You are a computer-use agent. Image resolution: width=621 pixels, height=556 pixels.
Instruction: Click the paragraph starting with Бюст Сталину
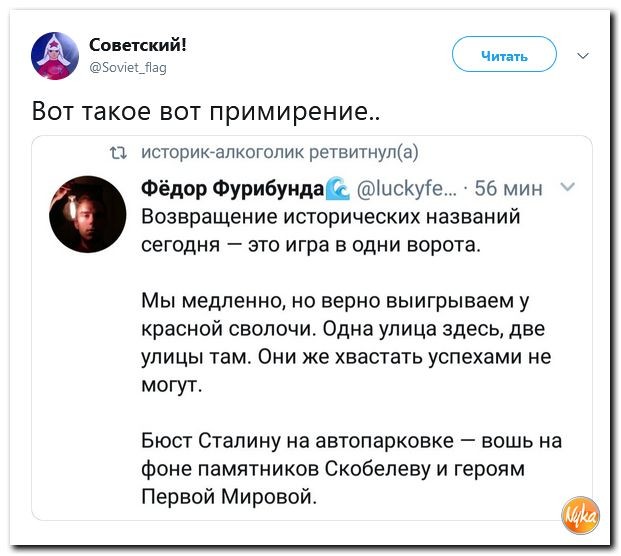coord(351,468)
